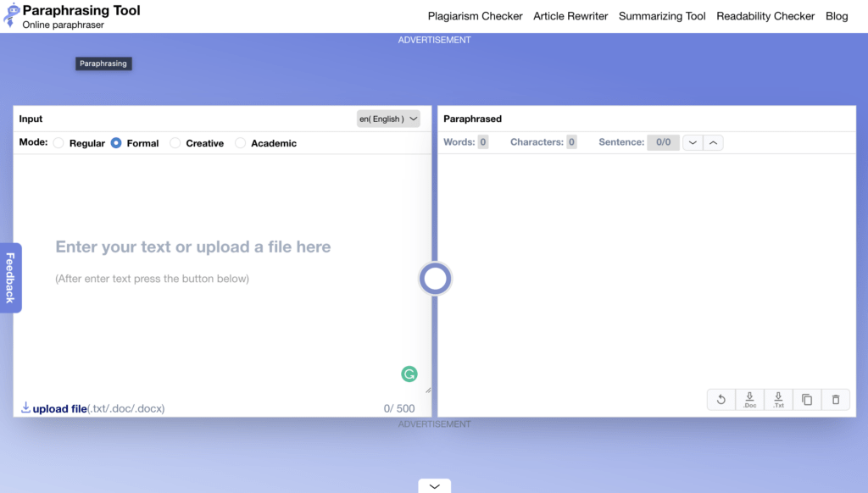Screen dimensions: 868x493
Task: Click the green Grammarly icon
Action: pyautogui.click(x=409, y=374)
